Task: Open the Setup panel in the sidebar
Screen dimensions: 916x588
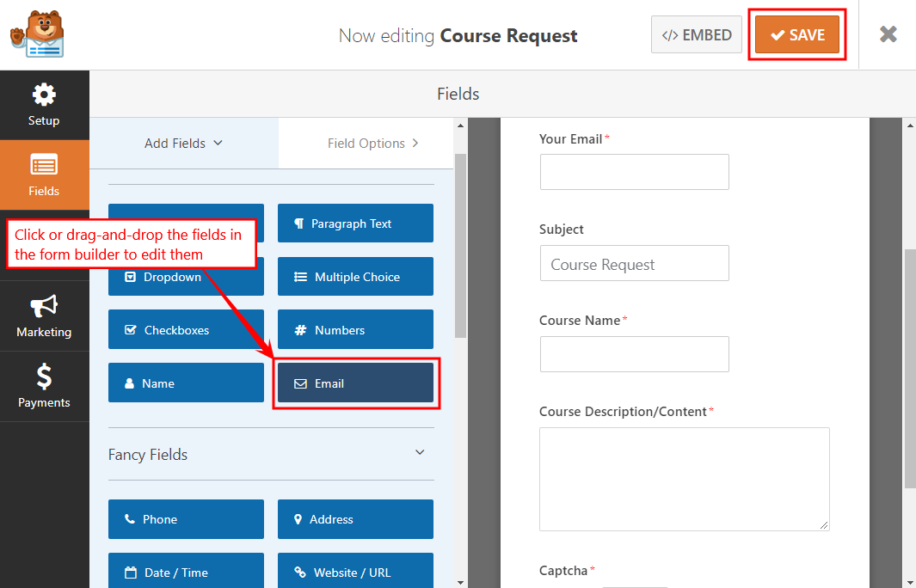Action: pos(45,105)
